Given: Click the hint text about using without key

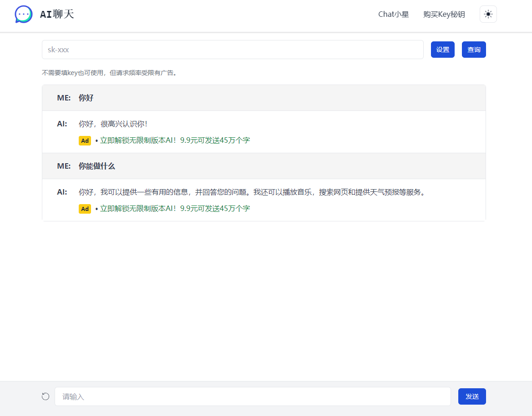Looking at the screenshot, I should tap(109, 73).
